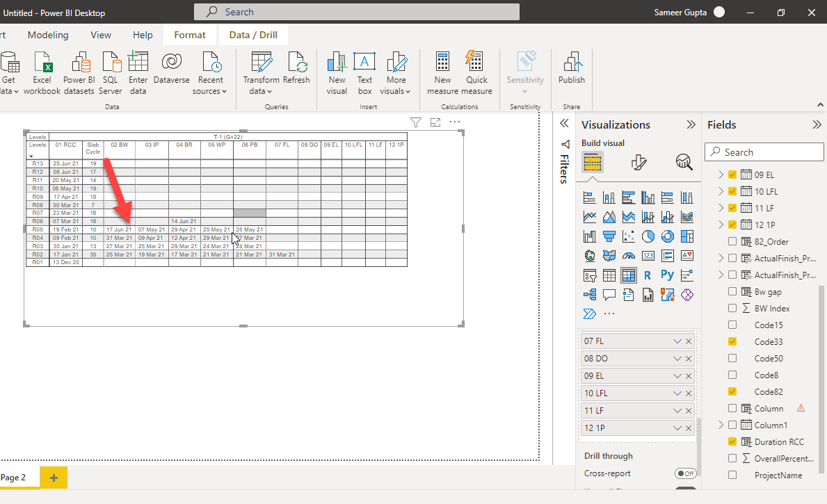Pick the slicer visual
This screenshot has height=504, width=827.
click(590, 275)
